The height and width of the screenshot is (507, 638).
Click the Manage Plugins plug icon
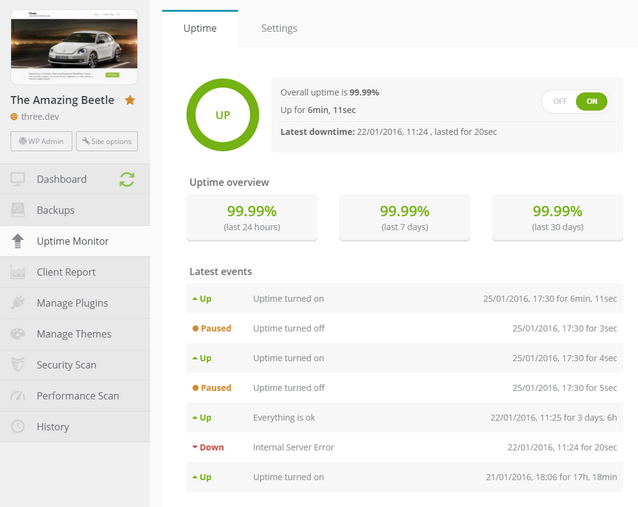click(x=18, y=303)
